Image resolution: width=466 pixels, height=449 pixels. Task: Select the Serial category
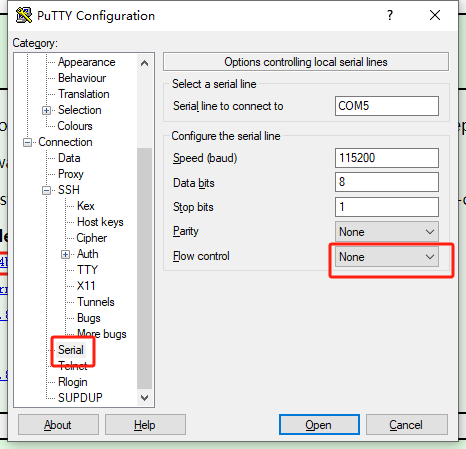(x=71, y=350)
